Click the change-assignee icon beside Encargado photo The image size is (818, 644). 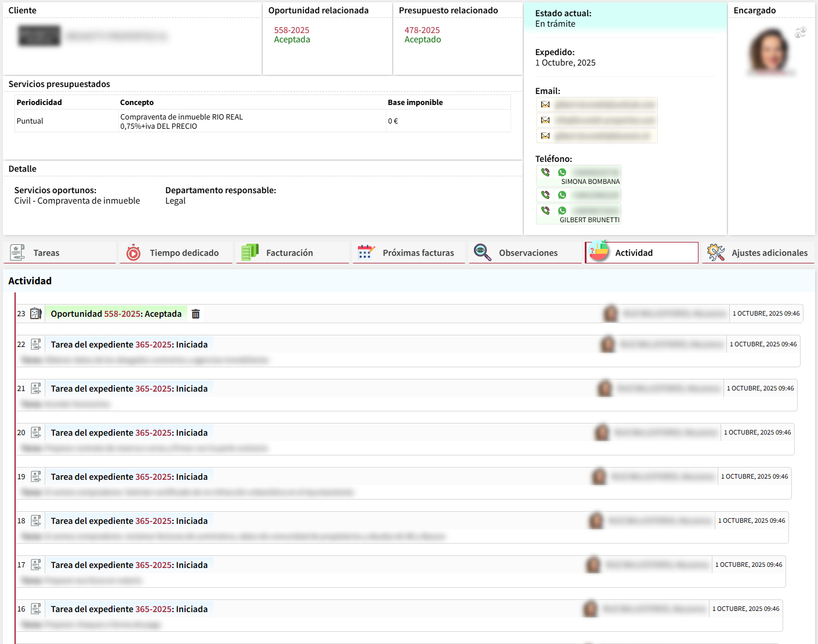point(800,33)
